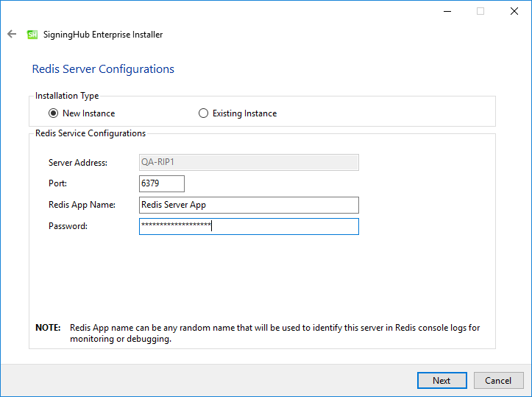Click the Installation Type group label
Screen dimensions: 532x397
67,96
